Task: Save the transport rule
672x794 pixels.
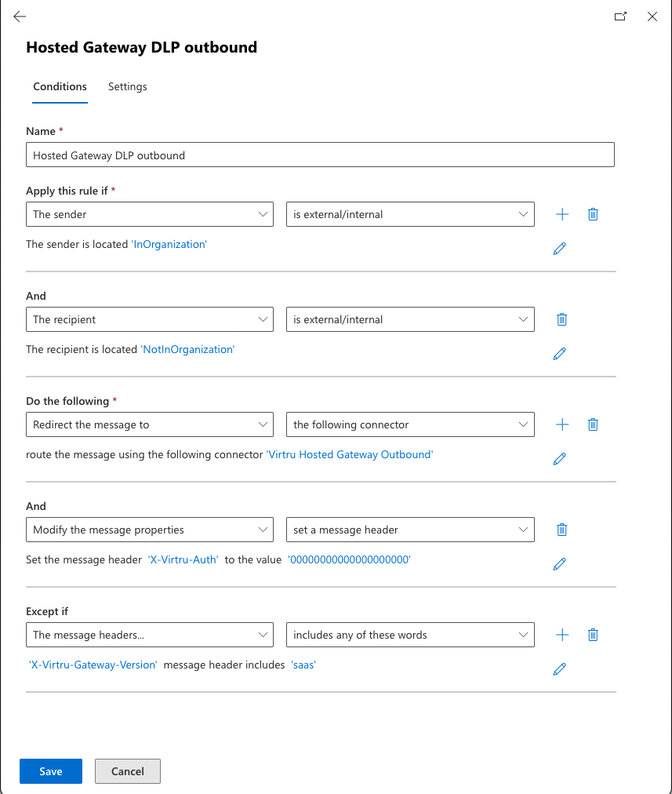Action: (x=51, y=771)
